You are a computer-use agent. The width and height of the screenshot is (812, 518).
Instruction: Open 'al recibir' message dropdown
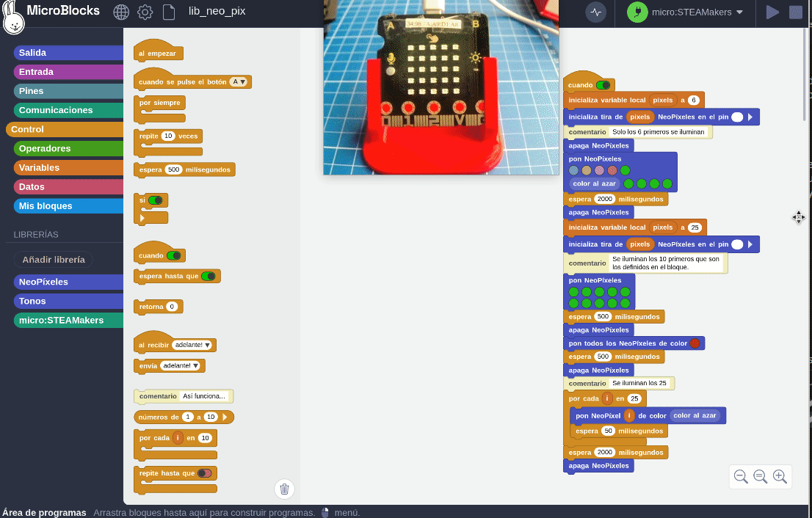pyautogui.click(x=192, y=345)
